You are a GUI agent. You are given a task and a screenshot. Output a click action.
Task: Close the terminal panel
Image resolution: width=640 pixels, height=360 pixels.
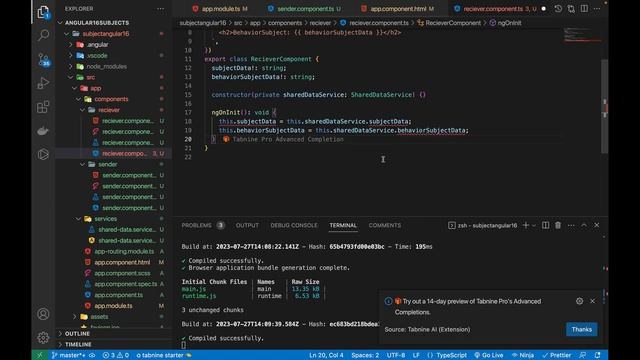coord(597,225)
